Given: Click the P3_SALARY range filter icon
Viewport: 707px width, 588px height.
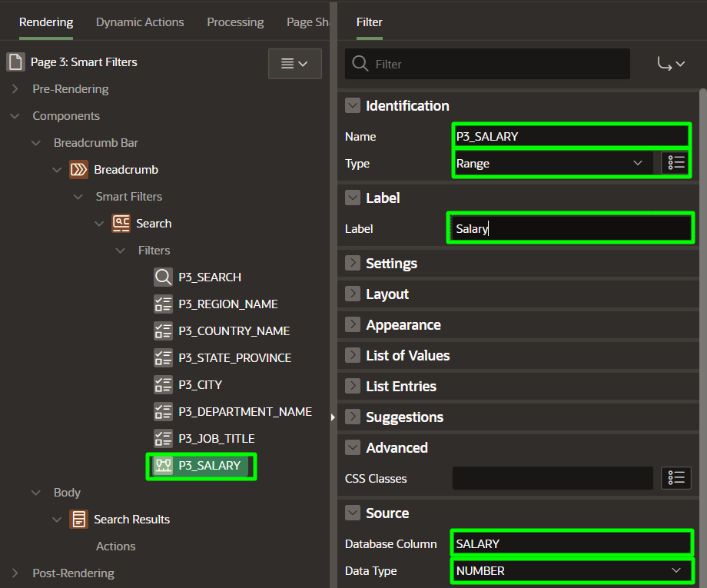Looking at the screenshot, I should click(x=163, y=465).
